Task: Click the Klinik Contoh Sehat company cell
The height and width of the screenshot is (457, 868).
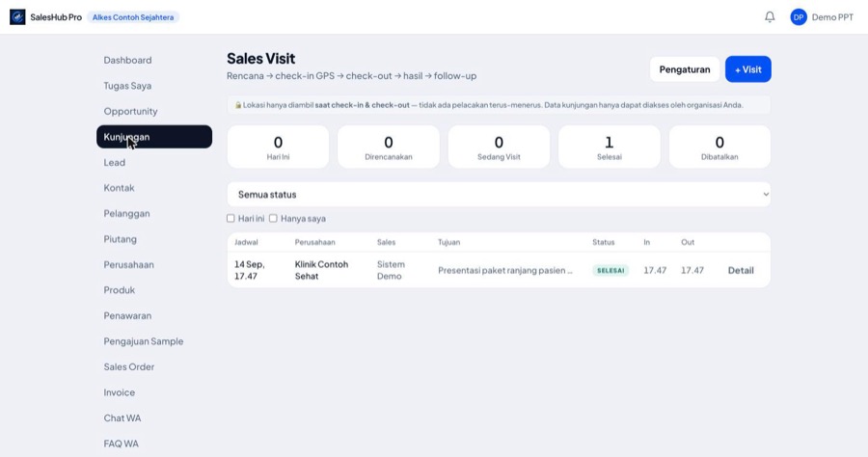Action: point(321,270)
